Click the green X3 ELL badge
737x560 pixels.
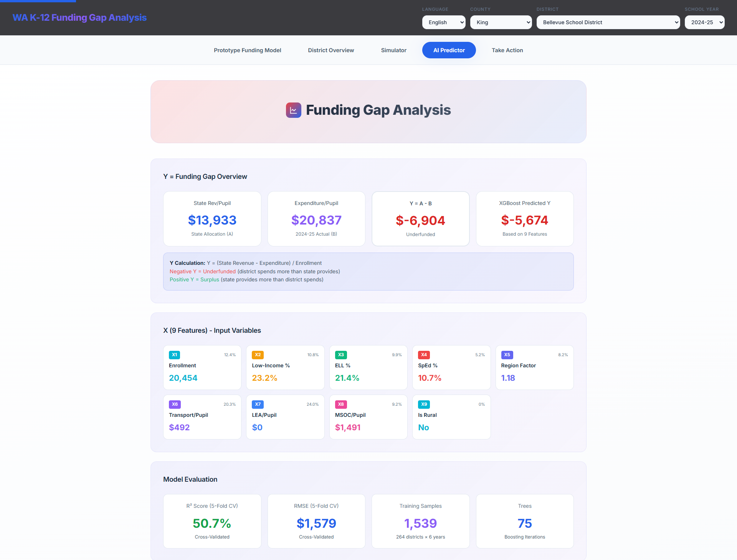tap(340, 355)
